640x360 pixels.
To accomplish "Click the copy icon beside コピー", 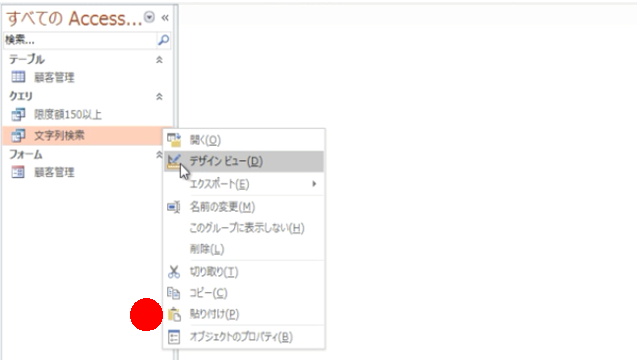I will [174, 293].
